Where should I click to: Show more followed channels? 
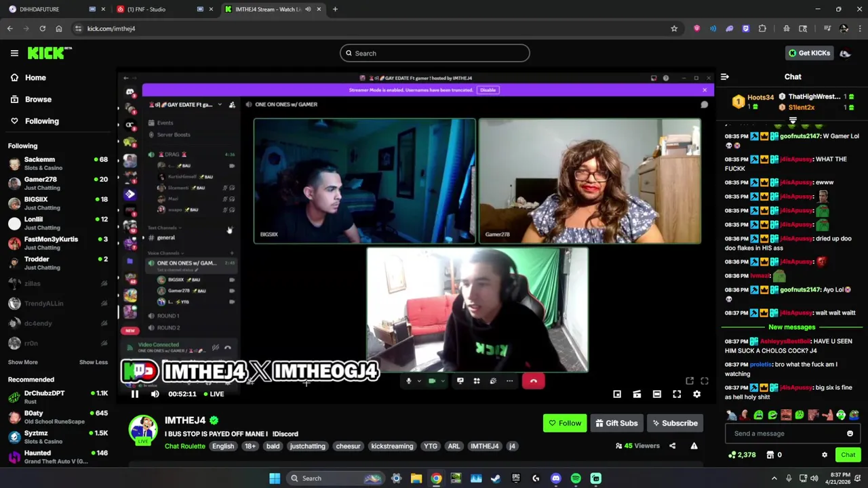click(22, 362)
